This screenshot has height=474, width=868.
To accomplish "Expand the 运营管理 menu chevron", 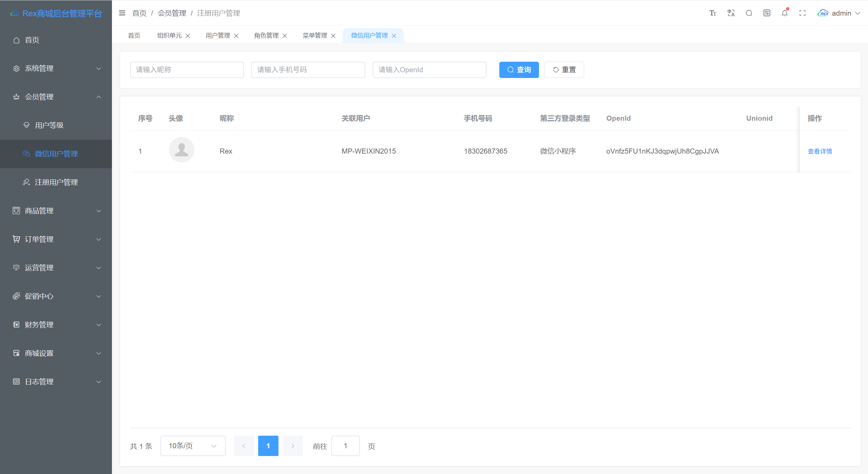I will [99, 268].
